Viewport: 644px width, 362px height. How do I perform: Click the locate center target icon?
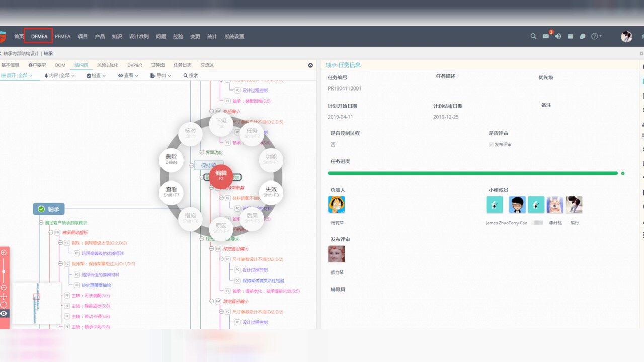pyautogui.click(x=4, y=305)
